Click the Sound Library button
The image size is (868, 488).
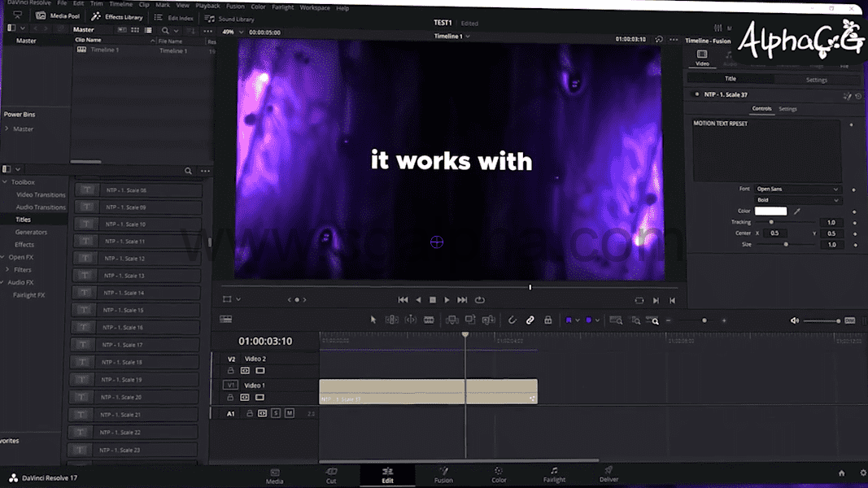pyautogui.click(x=230, y=19)
